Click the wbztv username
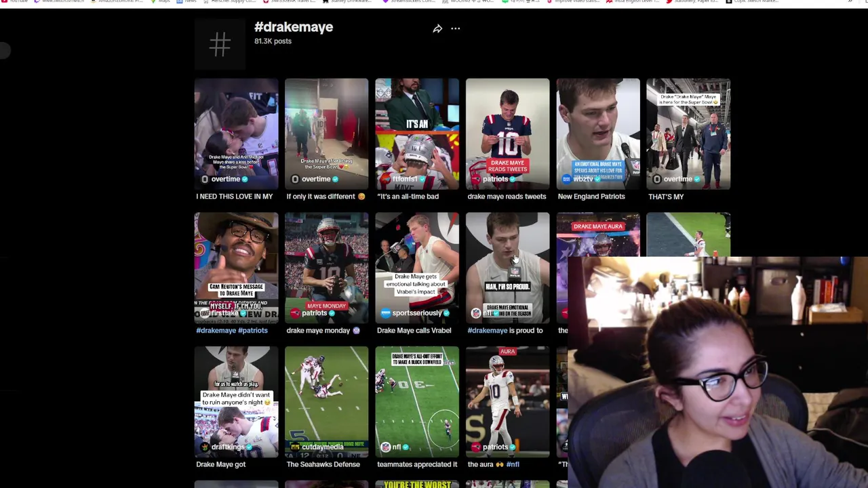868x488 pixels. coord(583,179)
